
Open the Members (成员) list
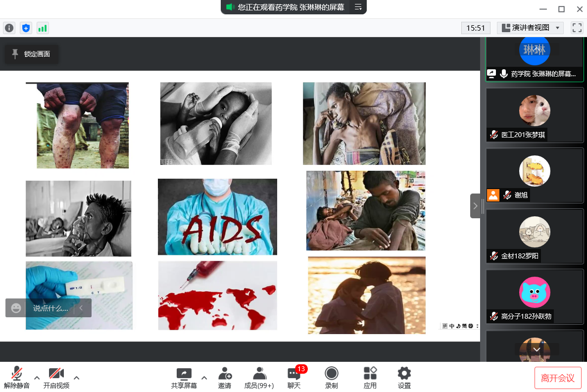(259, 378)
